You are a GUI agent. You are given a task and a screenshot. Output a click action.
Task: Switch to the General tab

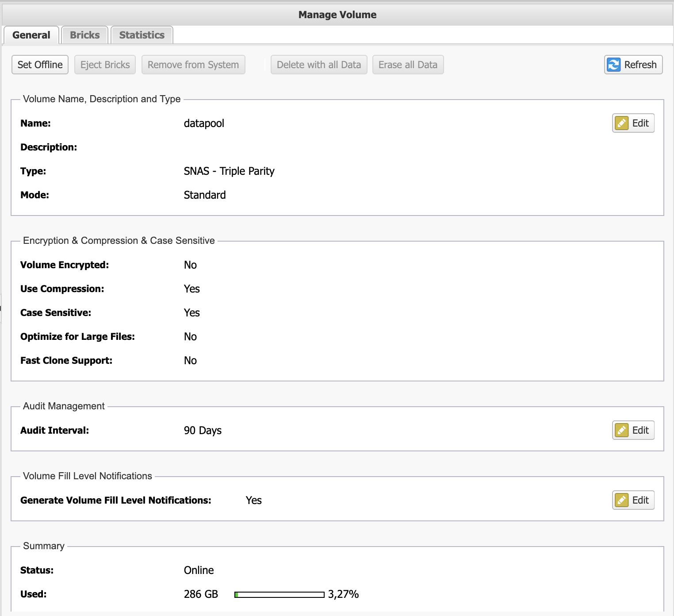[x=31, y=35]
